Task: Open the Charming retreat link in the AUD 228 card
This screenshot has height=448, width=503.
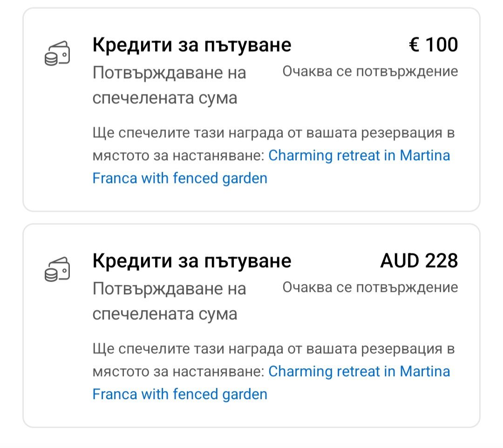Action: 359,372
